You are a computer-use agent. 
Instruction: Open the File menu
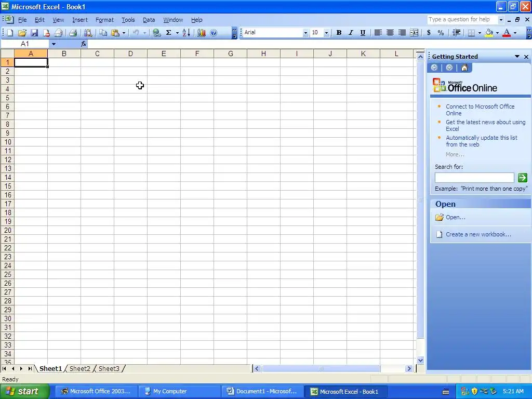[22, 20]
